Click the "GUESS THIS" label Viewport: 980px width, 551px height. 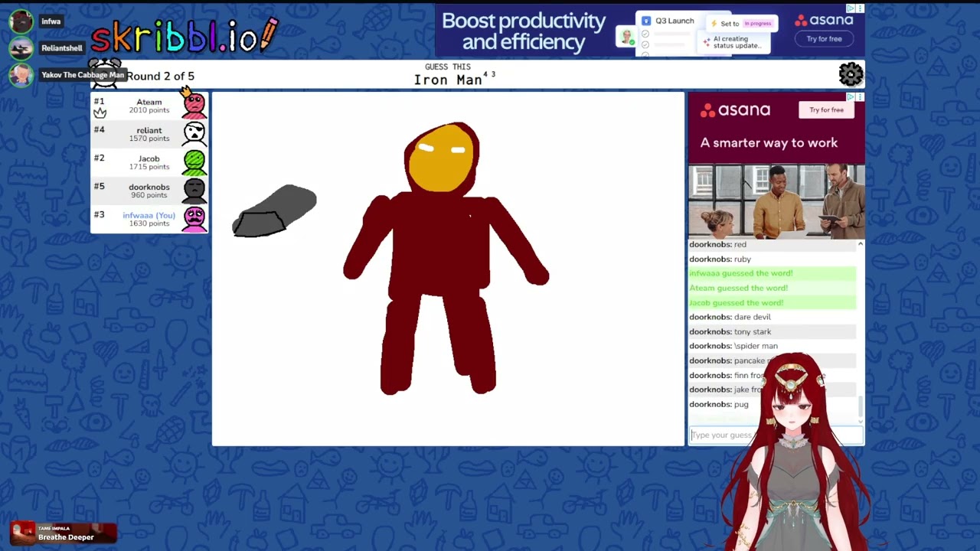click(448, 67)
